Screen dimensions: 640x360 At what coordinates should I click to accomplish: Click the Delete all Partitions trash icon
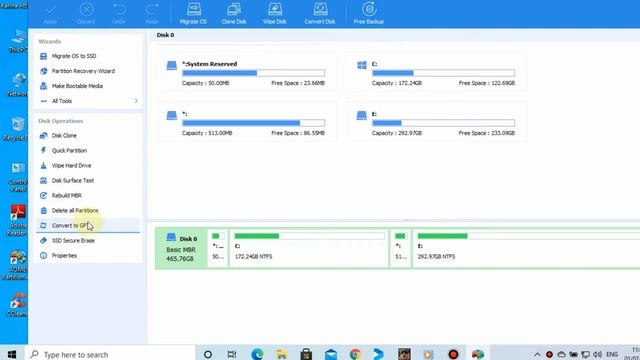pos(44,211)
